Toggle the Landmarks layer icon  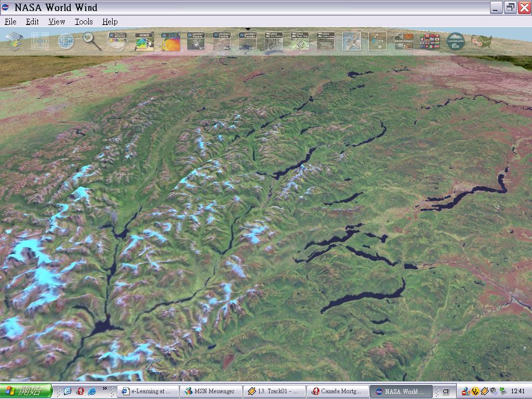[x=455, y=41]
